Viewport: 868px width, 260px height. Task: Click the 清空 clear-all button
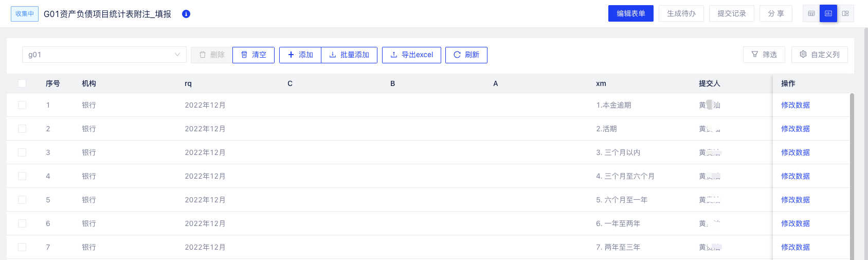(x=254, y=55)
